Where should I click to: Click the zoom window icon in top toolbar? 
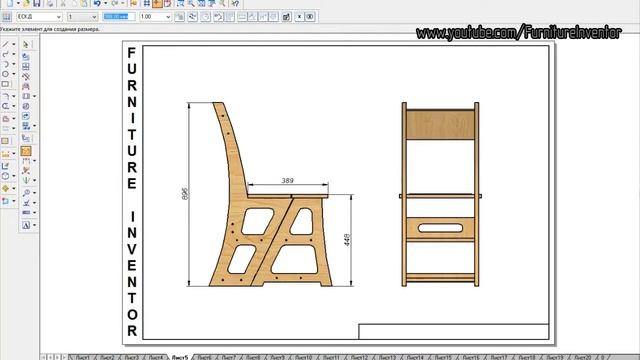[180, 3]
